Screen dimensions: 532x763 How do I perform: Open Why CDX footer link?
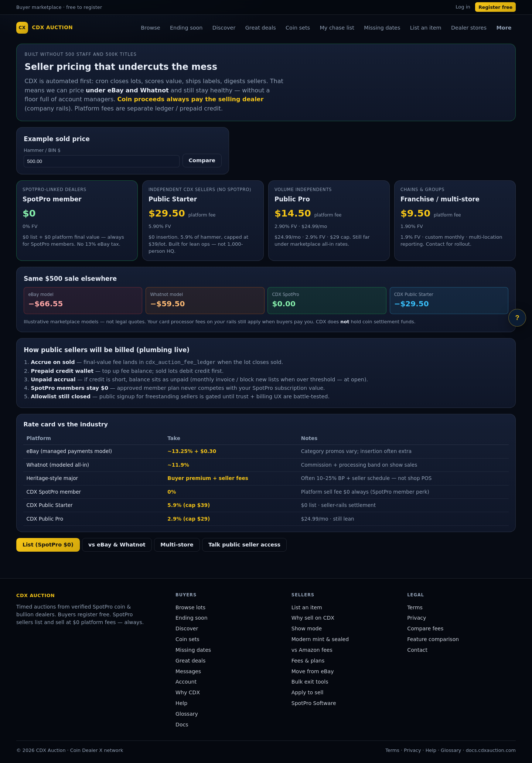coord(188,692)
